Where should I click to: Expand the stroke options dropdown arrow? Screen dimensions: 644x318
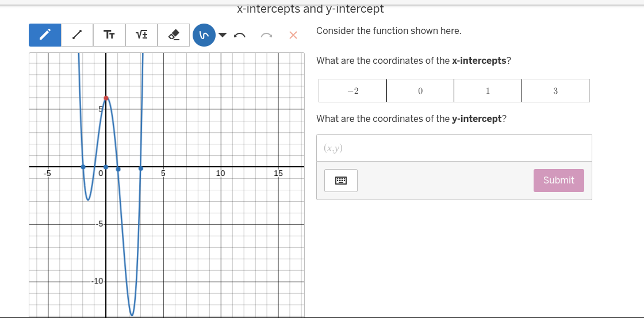coord(223,35)
